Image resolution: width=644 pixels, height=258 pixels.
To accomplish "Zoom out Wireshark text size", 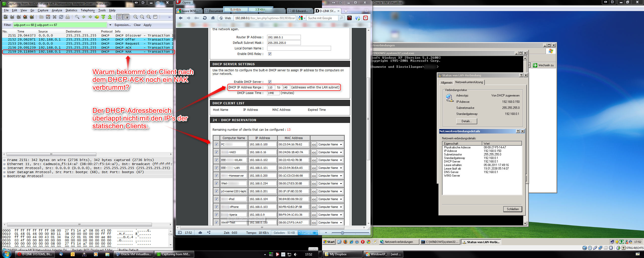I will (142, 17).
